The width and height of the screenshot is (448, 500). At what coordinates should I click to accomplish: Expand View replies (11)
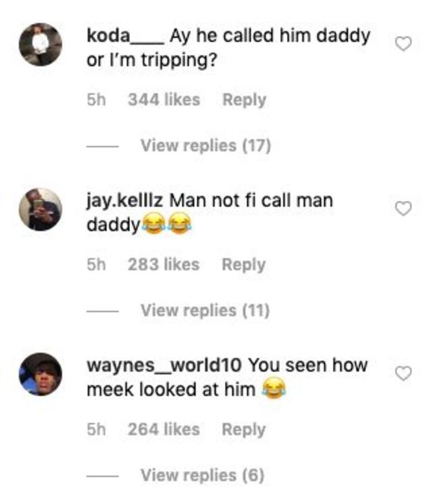(x=205, y=311)
